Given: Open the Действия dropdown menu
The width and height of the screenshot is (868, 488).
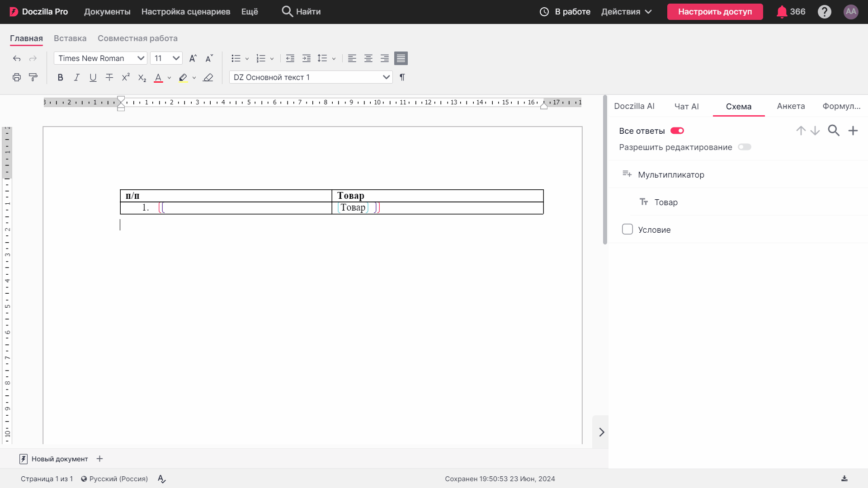Looking at the screenshot, I should [627, 12].
